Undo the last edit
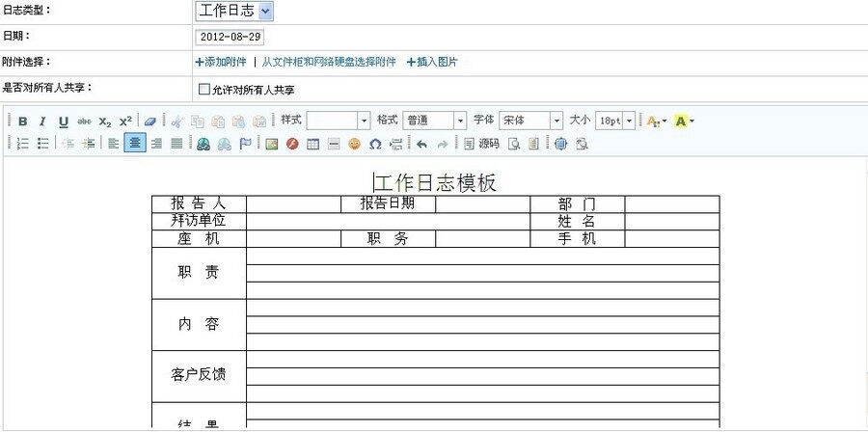Screen dimensions: 868x432 pos(421,144)
